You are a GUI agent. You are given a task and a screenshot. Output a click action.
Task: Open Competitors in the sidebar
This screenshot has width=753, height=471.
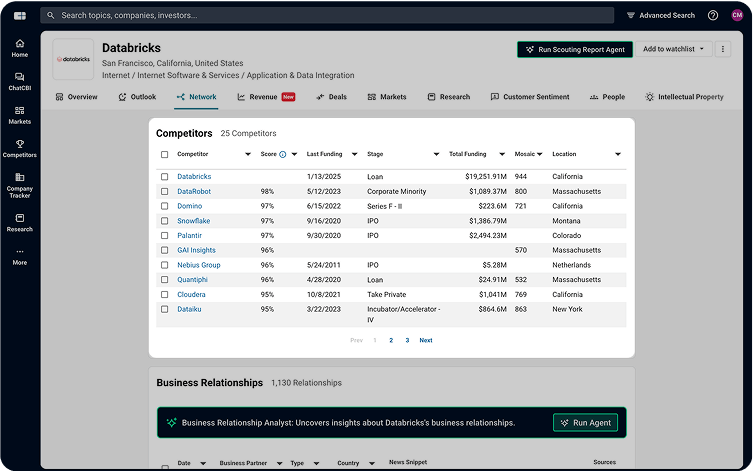(20, 148)
